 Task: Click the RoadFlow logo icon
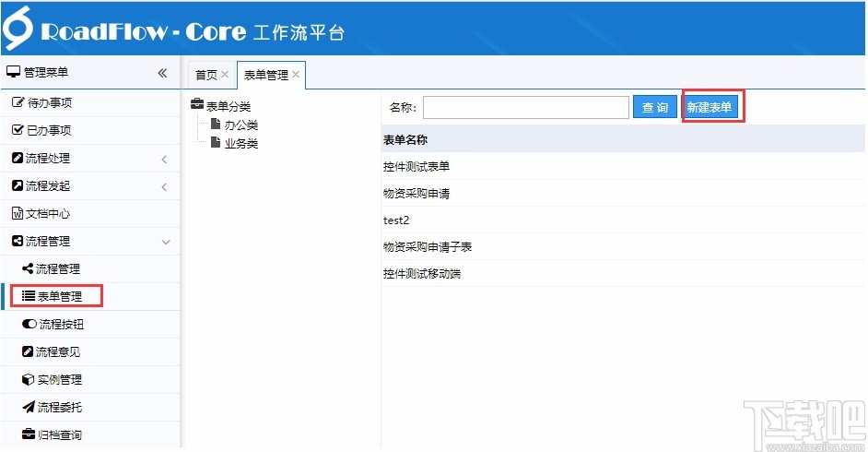tap(18, 28)
